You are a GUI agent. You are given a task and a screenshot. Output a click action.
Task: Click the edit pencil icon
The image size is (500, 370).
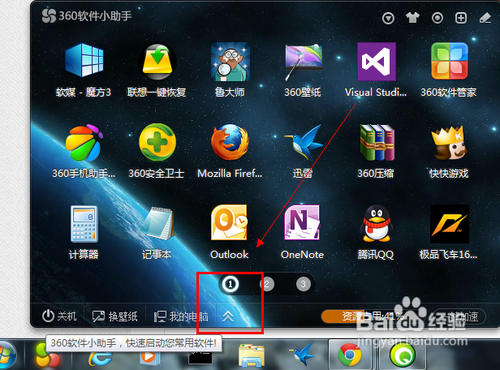(485, 18)
